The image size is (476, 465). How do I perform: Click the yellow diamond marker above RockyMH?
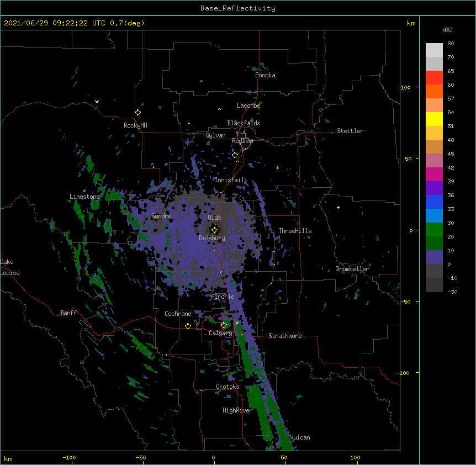point(137,112)
